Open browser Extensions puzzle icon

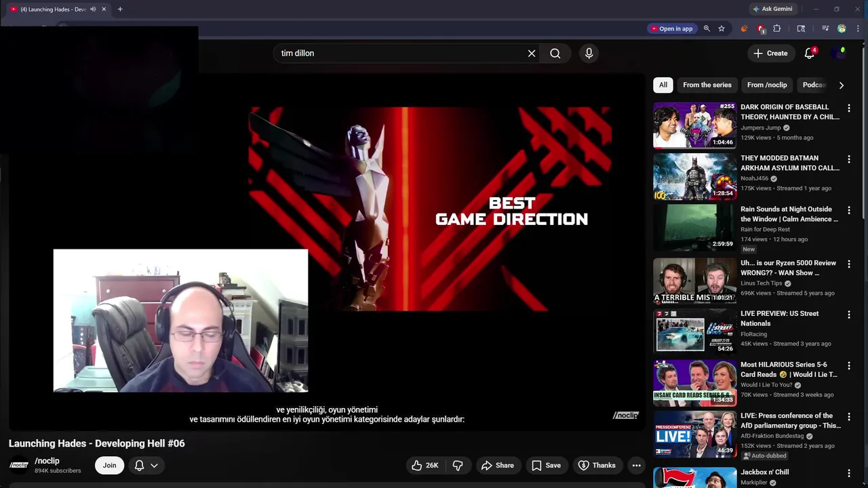[777, 28]
